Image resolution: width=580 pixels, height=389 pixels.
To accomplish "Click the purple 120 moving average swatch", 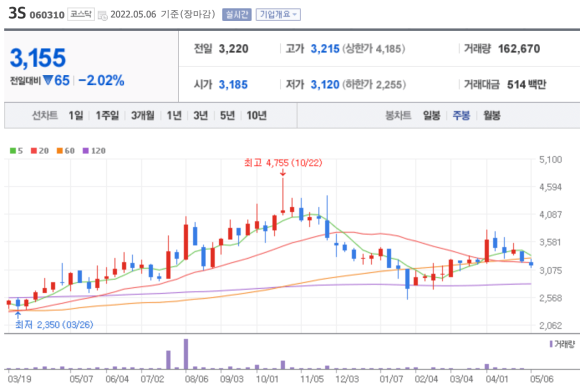I will [x=86, y=150].
